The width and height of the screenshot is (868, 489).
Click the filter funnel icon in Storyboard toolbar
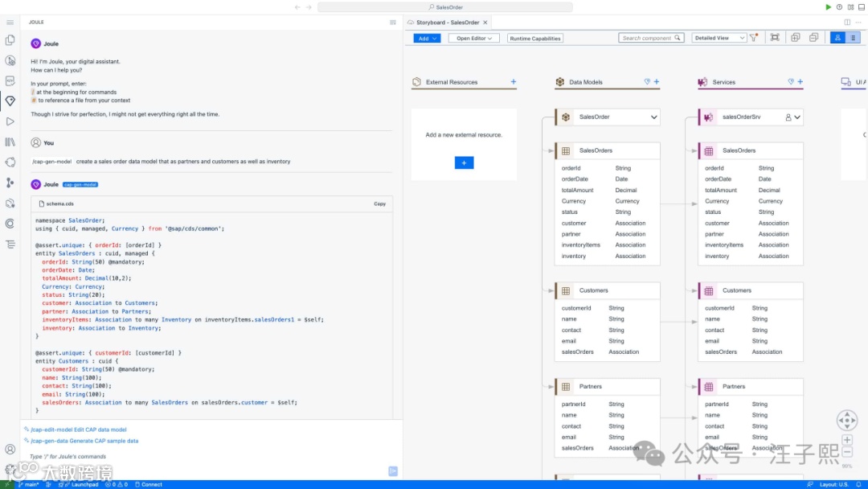pyautogui.click(x=754, y=38)
